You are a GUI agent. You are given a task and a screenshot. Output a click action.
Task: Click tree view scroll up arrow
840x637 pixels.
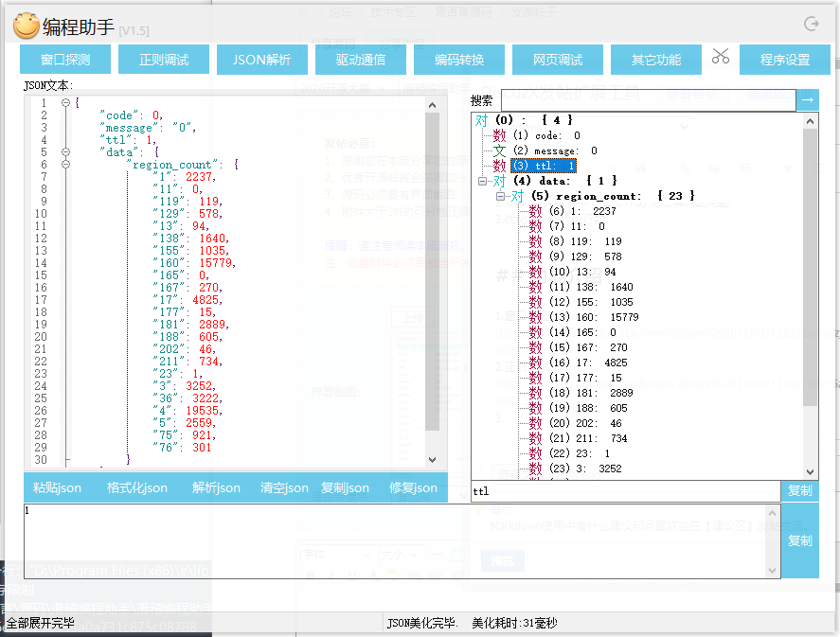[810, 121]
